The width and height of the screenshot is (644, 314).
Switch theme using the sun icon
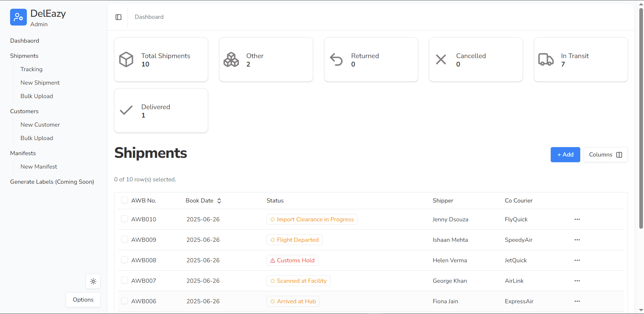point(93,281)
